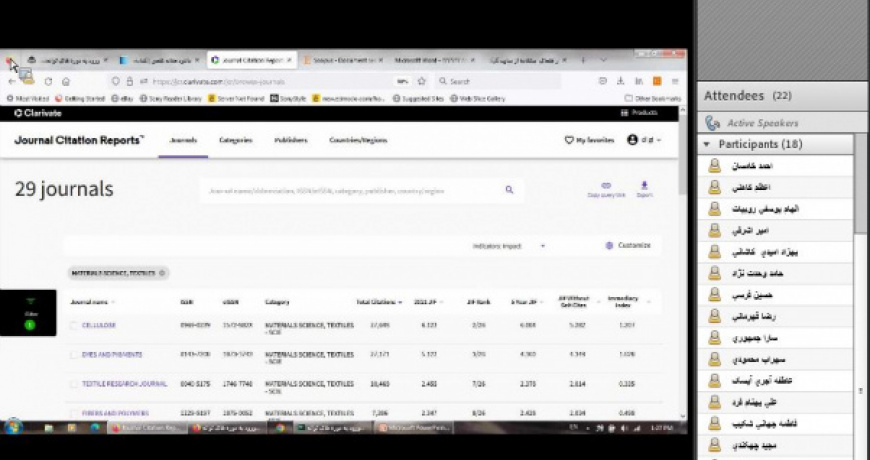870x460 pixels.
Task: Sort by the Immediacy Index column arrow
Action: [648, 302]
